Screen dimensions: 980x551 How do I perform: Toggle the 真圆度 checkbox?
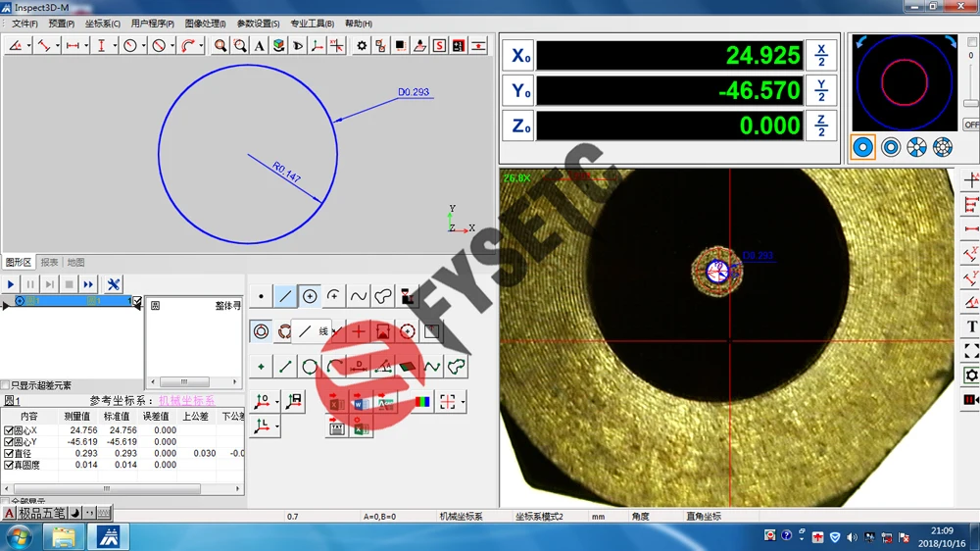pos(9,465)
